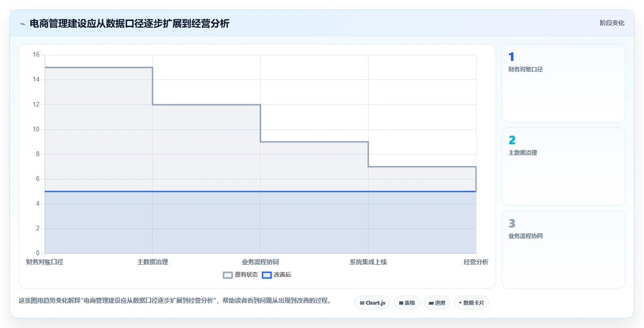Click the gray 原有状态 legend swatch
Image resolution: width=644 pixels, height=328 pixels.
click(228, 275)
